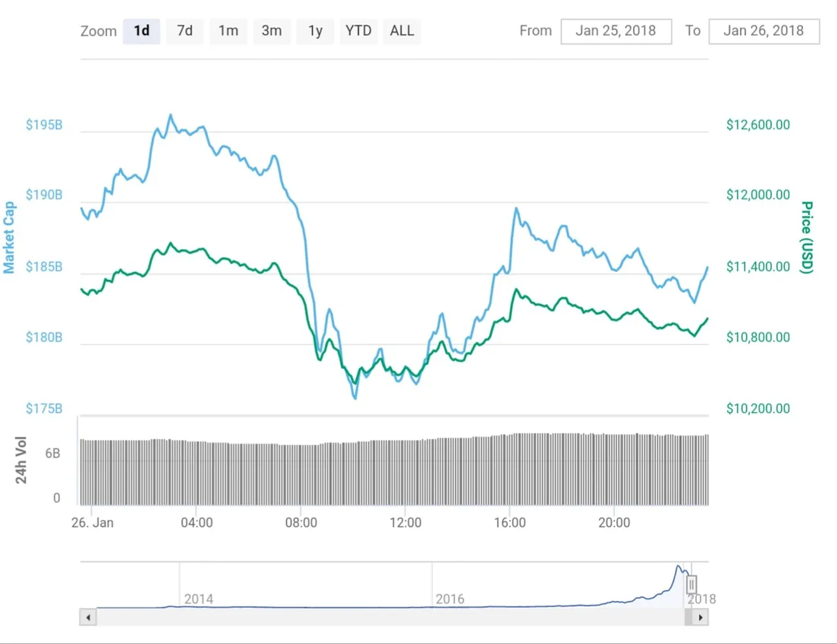
Task: Choose the YTD zoom option
Action: click(358, 31)
